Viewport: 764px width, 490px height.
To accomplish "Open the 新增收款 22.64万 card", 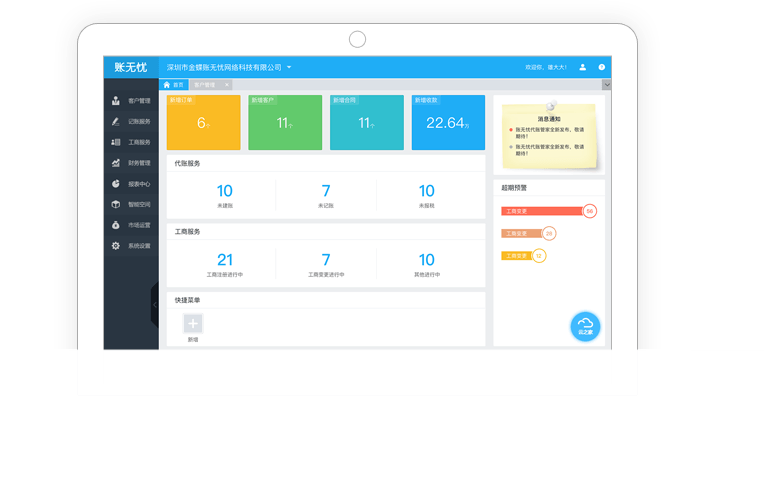I will click(x=448, y=123).
